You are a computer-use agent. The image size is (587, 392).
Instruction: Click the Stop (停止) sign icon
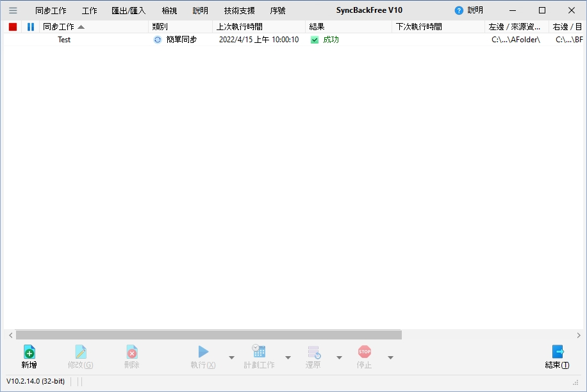[x=364, y=352]
